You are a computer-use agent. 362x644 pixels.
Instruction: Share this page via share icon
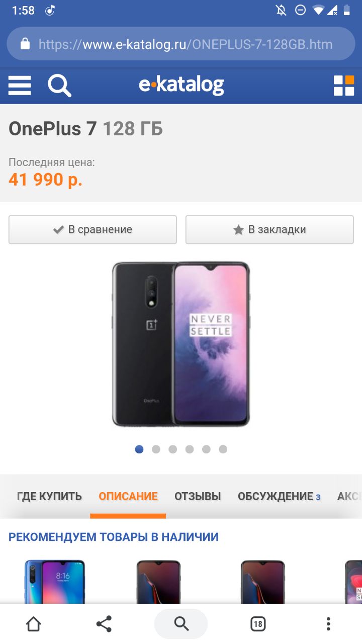click(104, 624)
